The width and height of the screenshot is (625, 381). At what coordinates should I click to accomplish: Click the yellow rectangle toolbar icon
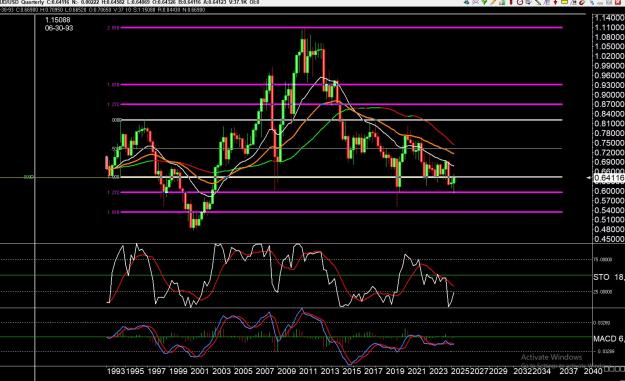(x=564, y=2)
